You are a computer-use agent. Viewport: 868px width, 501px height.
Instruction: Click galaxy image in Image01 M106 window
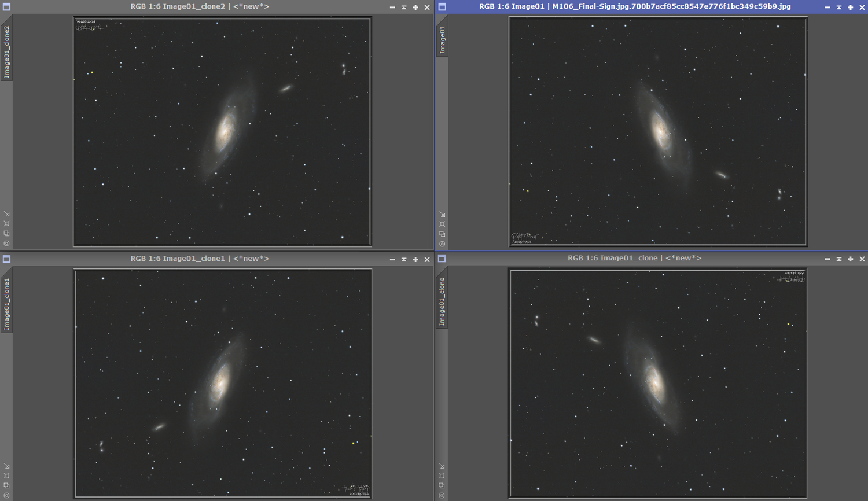click(658, 131)
